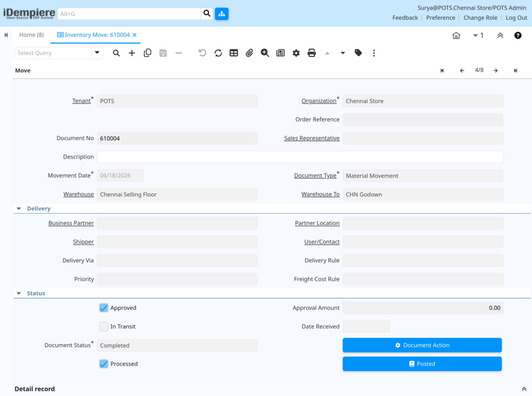532x396 pixels.
Task: Collapse the left side panel arrow
Action: pos(6,35)
